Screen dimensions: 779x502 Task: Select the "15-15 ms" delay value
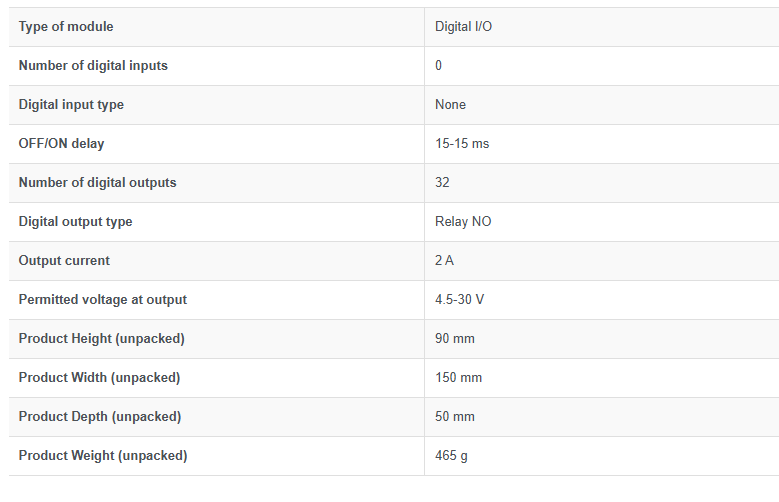click(462, 144)
